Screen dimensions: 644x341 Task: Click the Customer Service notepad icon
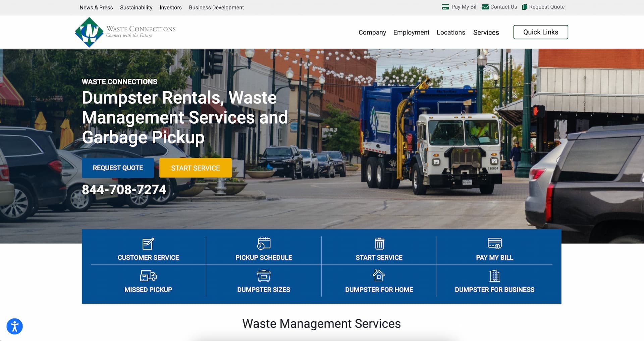148,244
